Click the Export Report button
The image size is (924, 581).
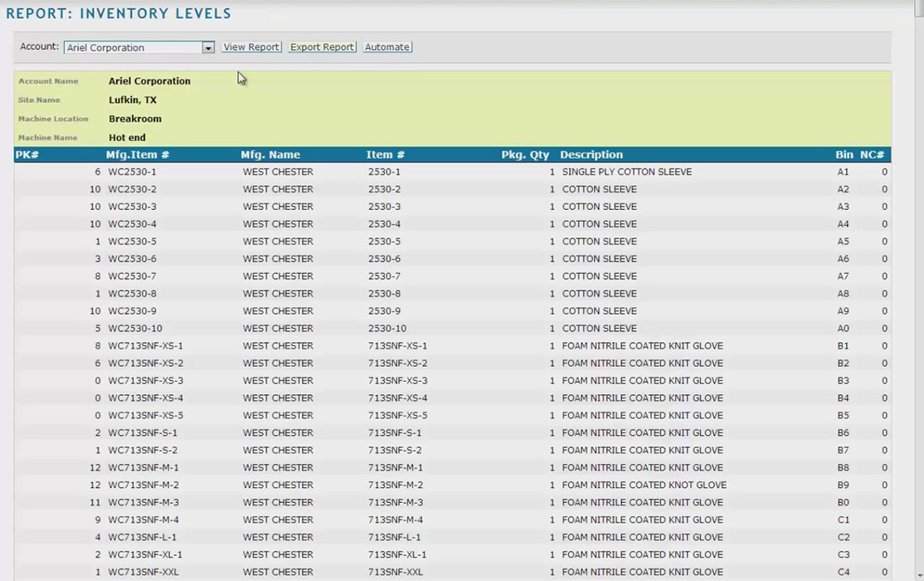(323, 47)
